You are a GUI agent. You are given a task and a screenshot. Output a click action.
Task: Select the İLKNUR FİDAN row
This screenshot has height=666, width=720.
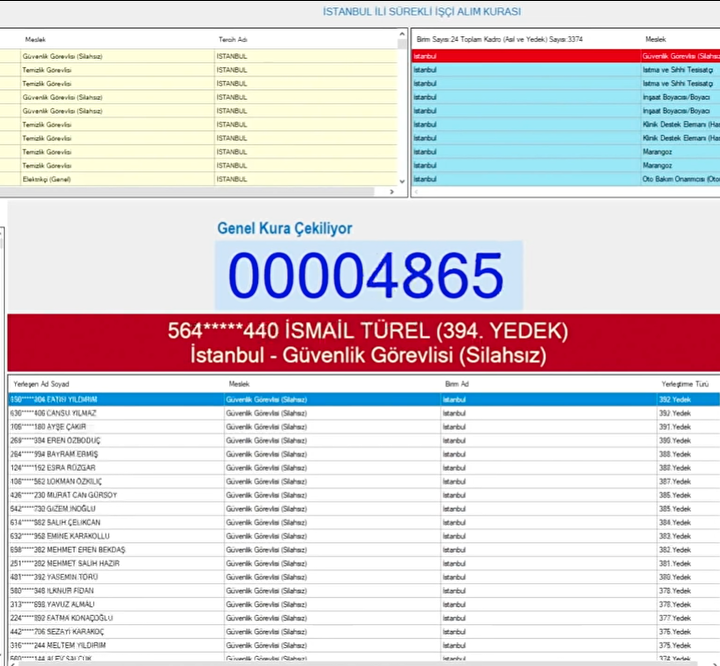pyautogui.click(x=364, y=591)
